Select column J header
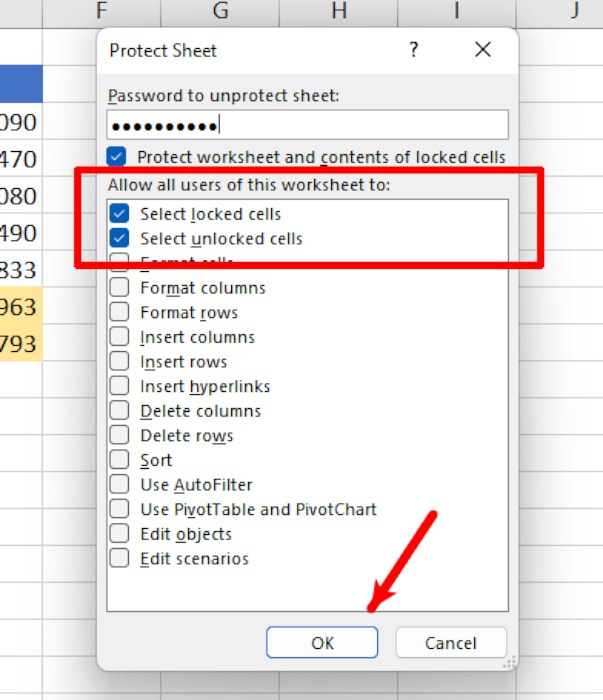 [x=560, y=13]
